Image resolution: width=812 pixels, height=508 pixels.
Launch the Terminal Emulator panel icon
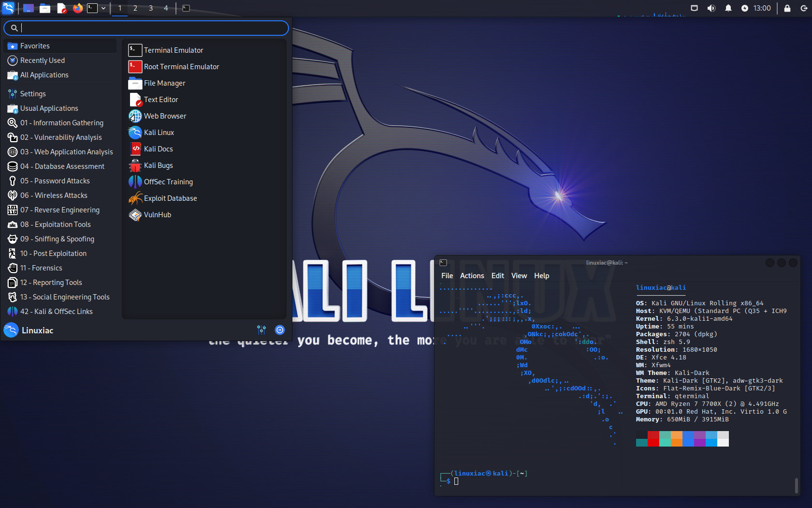coord(92,8)
